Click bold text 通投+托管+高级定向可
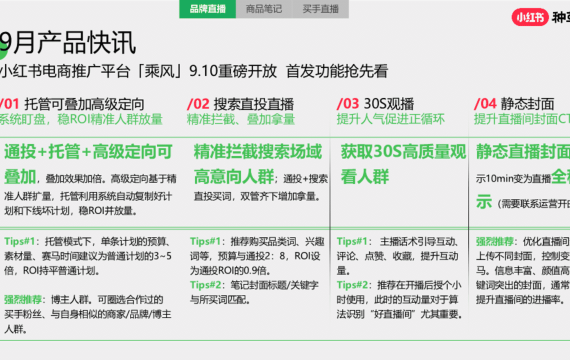This screenshot has width=570, height=360. tap(88, 152)
